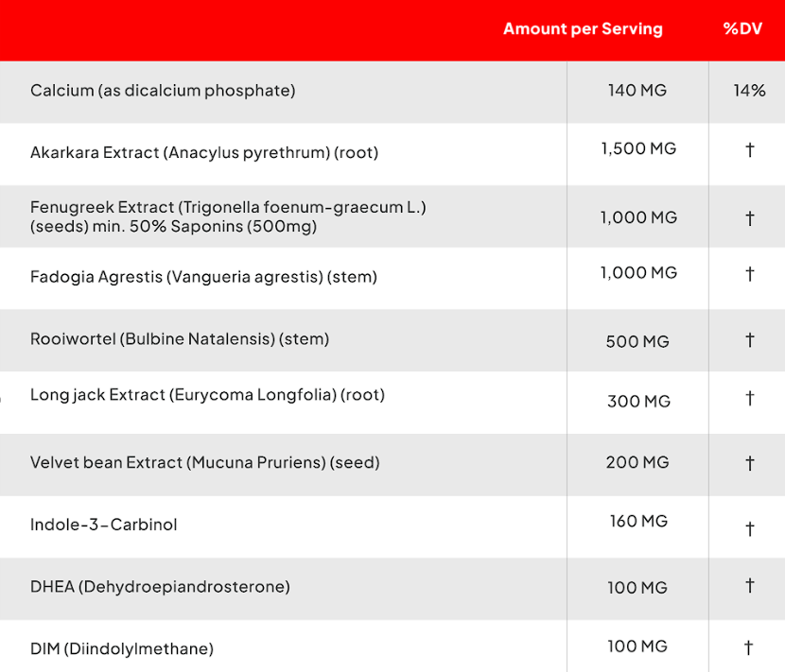785x672 pixels.
Task: Select the Velvet bean Extract ingredient name
Action: coord(204,462)
